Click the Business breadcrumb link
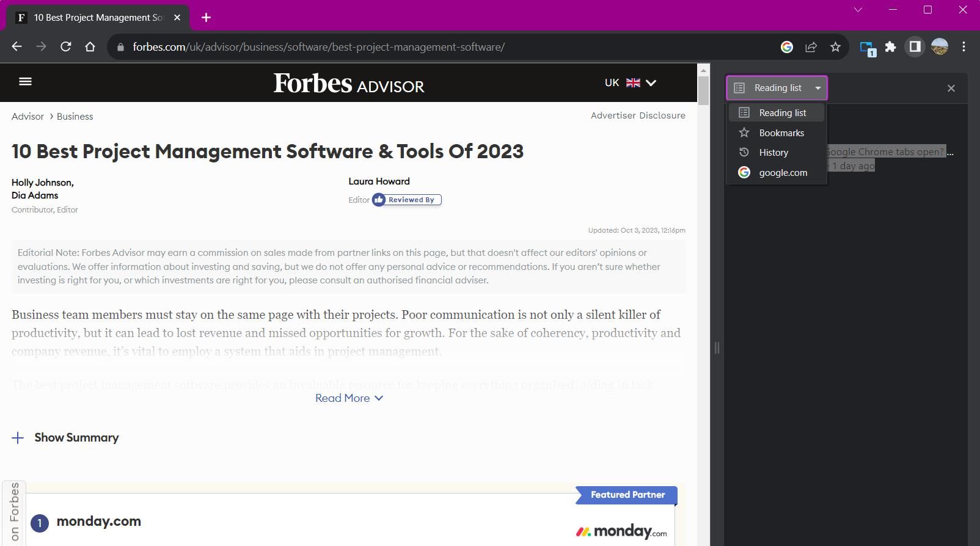 click(x=75, y=117)
